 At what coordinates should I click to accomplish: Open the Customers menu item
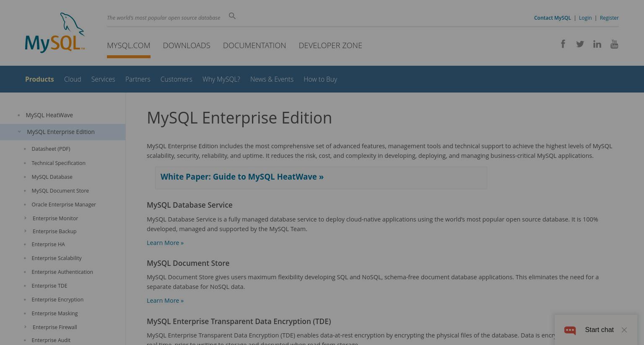(x=176, y=79)
